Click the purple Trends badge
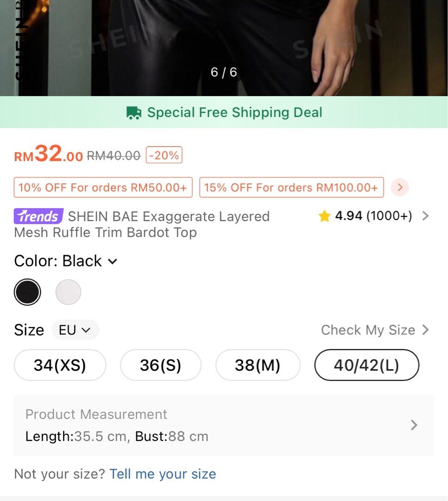This screenshot has width=448, height=501. pyautogui.click(x=38, y=216)
